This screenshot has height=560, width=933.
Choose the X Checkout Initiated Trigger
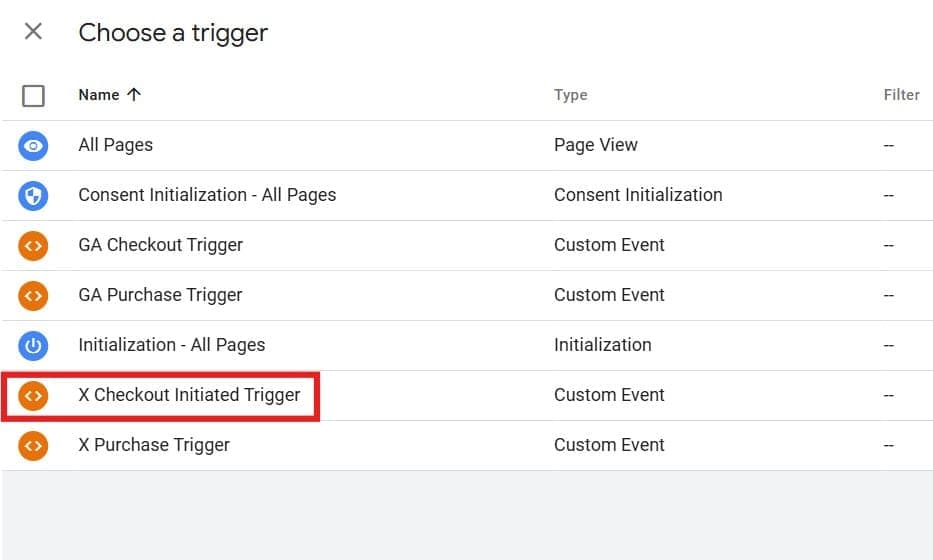tap(189, 395)
